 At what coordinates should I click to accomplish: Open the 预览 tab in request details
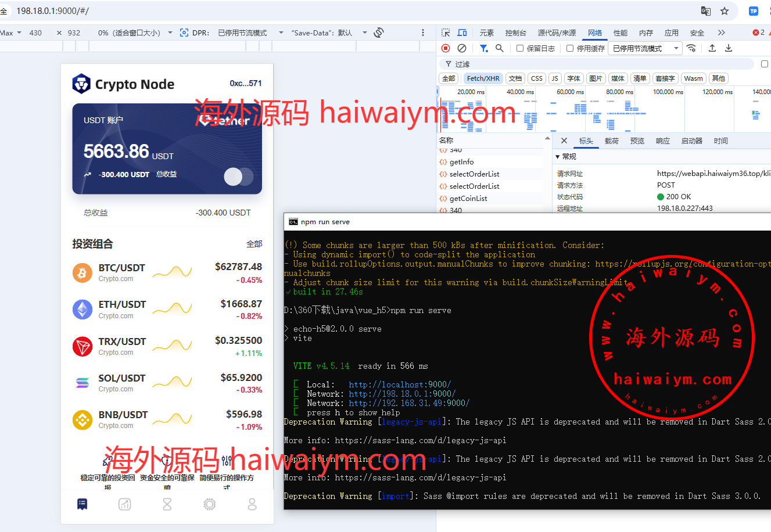637,141
